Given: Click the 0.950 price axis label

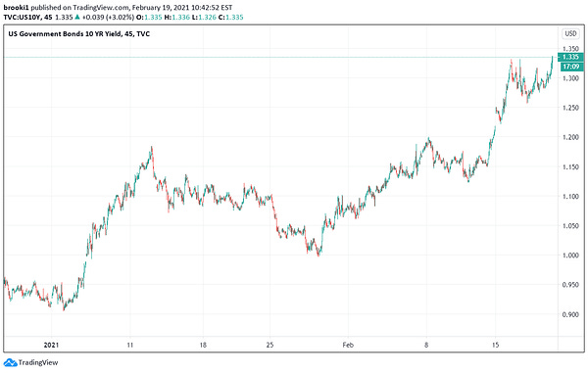Looking at the screenshot, I should click(570, 285).
